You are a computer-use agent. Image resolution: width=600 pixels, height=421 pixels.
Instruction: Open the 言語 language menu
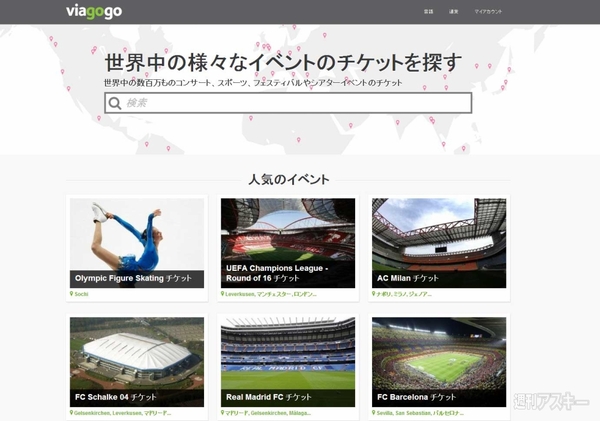pyautogui.click(x=429, y=12)
